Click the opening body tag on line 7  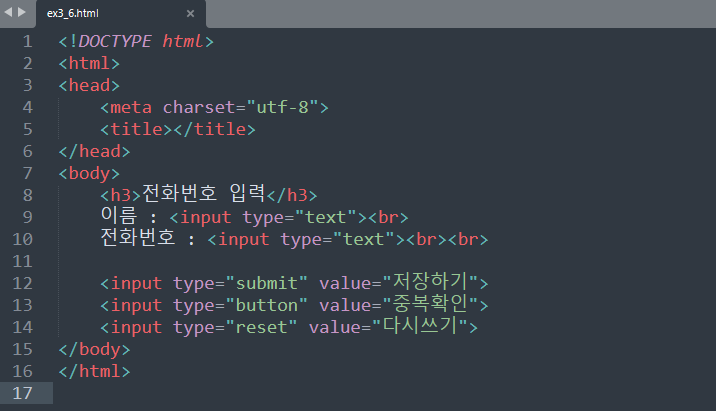89,174
